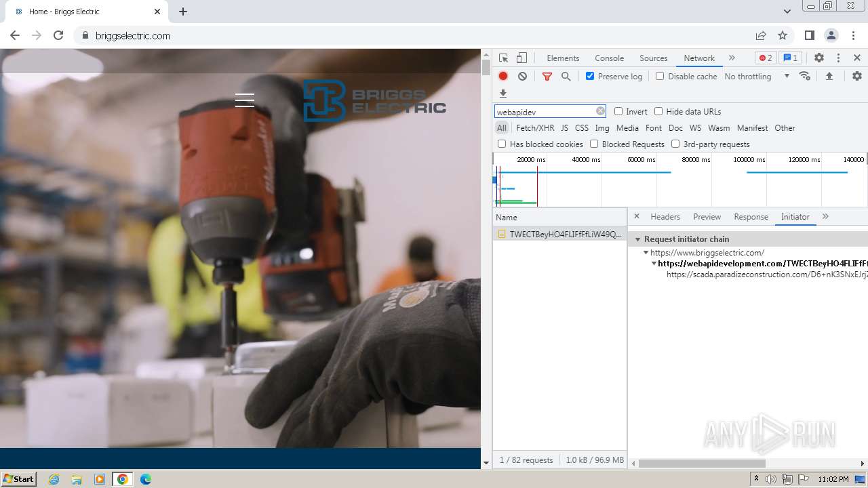Import HAR file upload icon
Screen dimensions: 868x488
(x=829, y=76)
